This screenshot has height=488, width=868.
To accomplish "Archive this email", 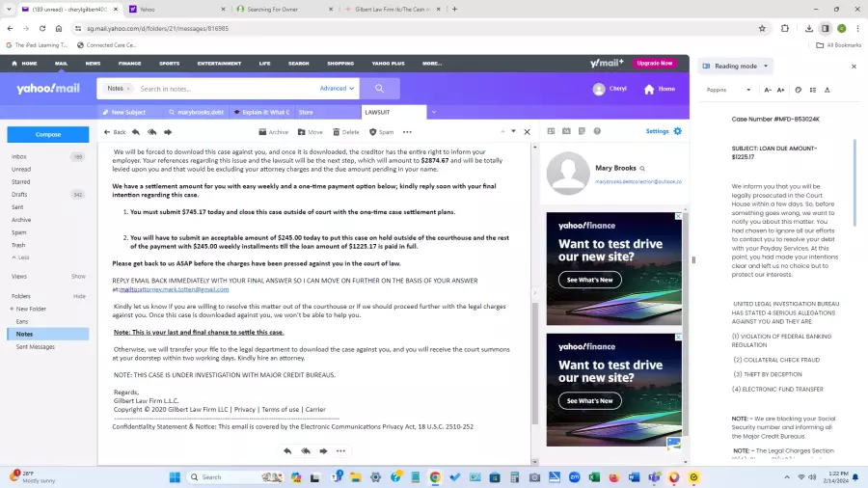I will pyautogui.click(x=274, y=132).
